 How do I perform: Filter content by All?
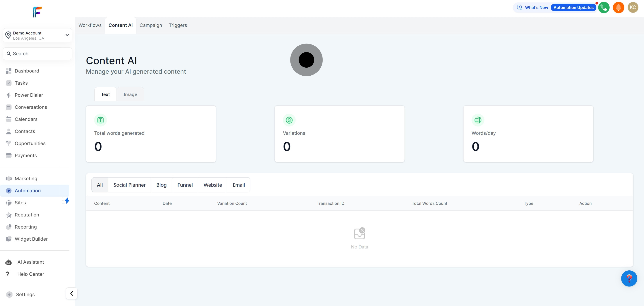pyautogui.click(x=100, y=185)
